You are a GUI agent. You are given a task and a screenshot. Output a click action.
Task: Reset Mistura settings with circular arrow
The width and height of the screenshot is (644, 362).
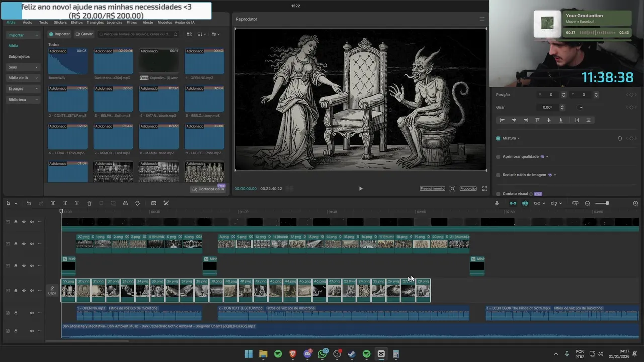620,138
